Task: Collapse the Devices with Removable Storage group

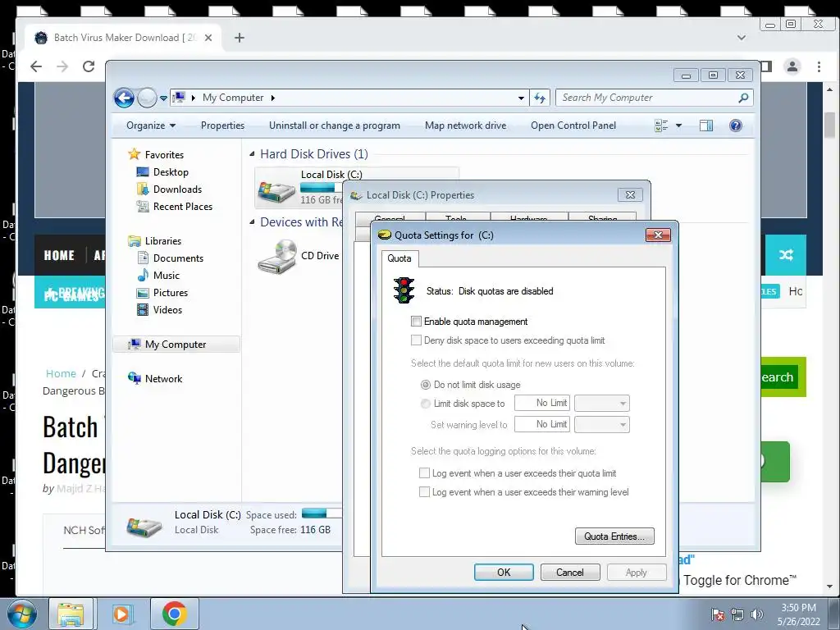Action: click(x=253, y=221)
